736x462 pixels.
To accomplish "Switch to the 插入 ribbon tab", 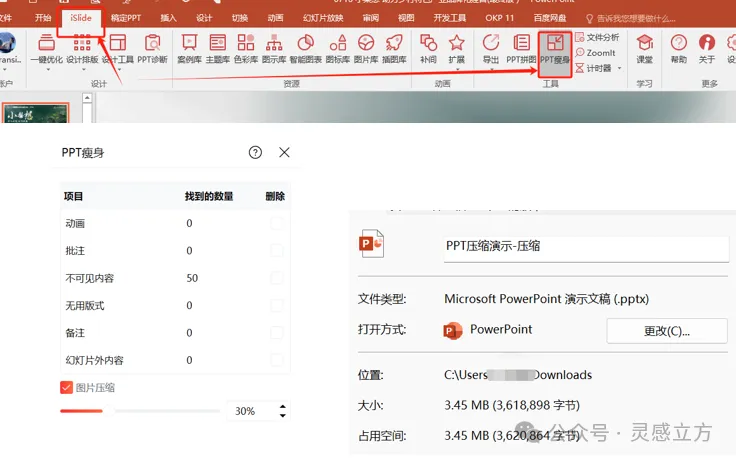I will [x=169, y=18].
